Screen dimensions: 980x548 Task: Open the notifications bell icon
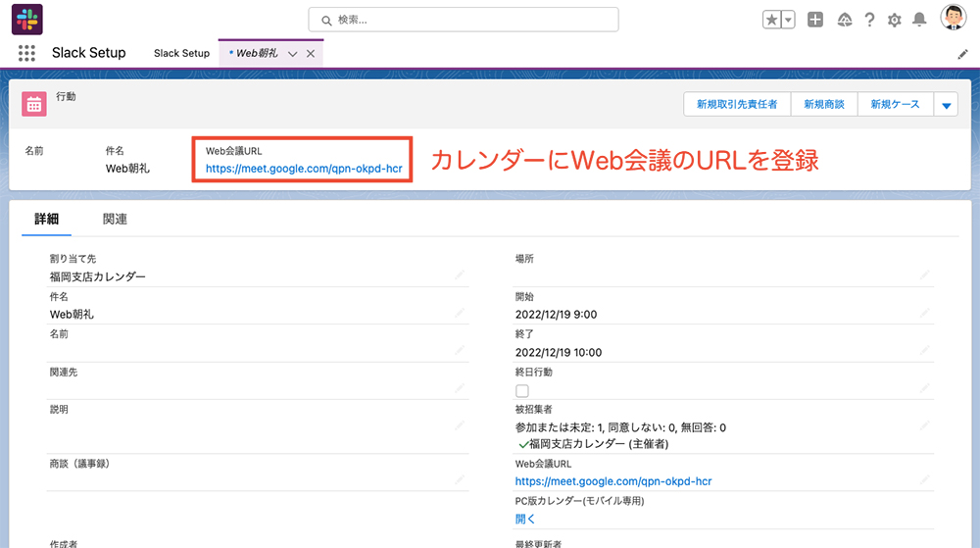click(919, 20)
